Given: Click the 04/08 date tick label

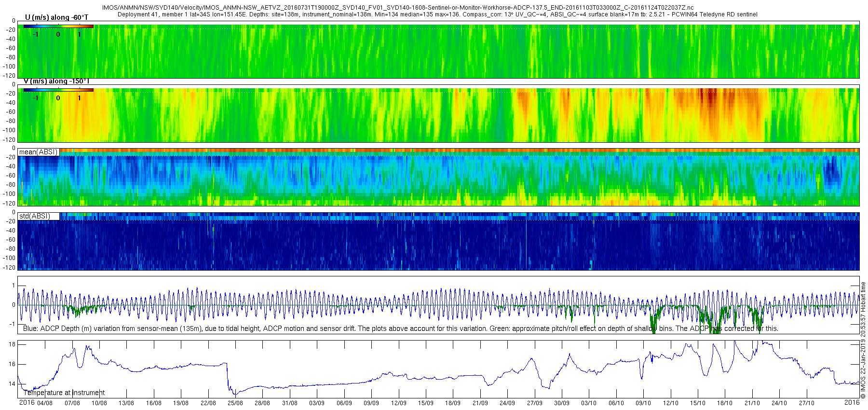Looking at the screenshot, I should coord(45,403).
